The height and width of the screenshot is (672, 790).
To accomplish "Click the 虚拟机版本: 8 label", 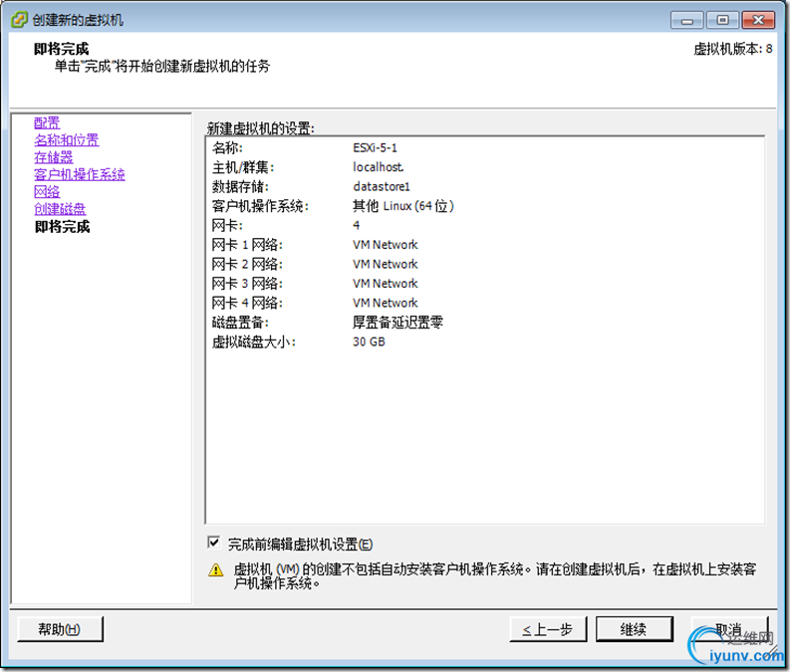I will click(732, 49).
